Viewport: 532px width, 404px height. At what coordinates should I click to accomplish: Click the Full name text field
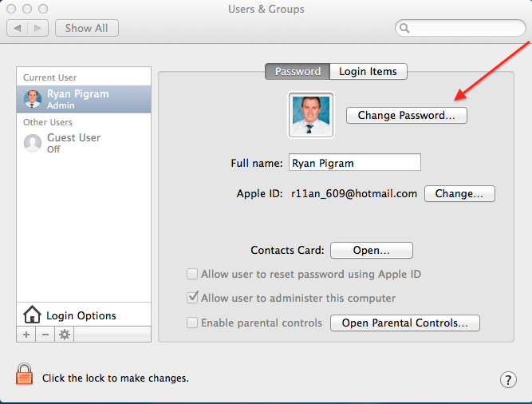click(x=355, y=163)
